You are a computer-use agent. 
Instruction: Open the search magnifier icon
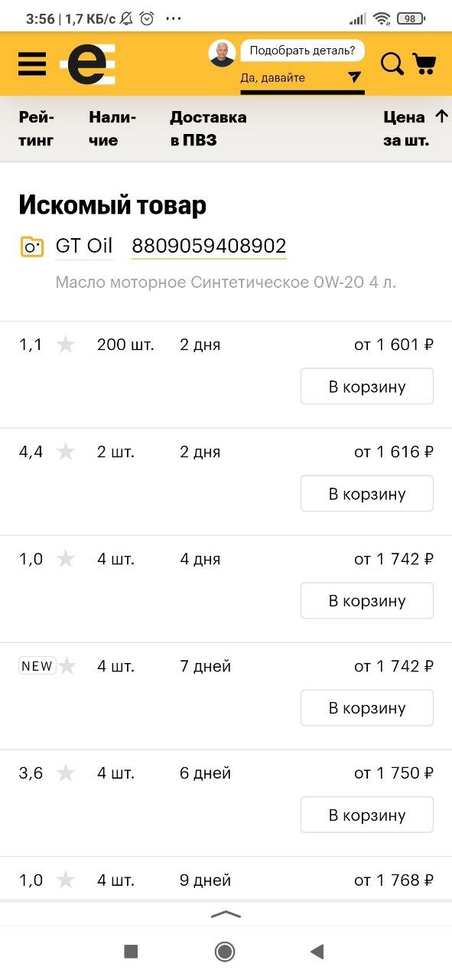coord(392,64)
